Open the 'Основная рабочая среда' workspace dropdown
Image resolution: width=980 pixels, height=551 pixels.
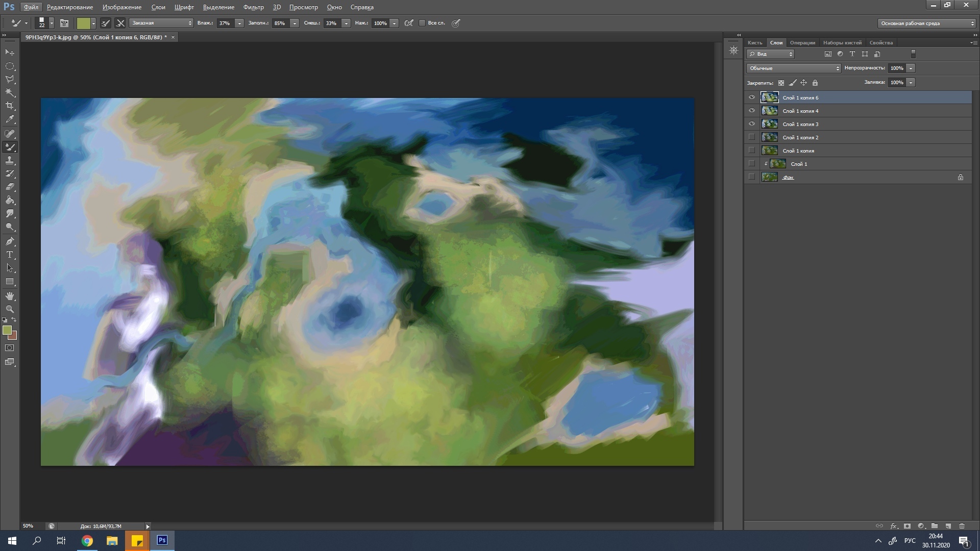point(926,23)
